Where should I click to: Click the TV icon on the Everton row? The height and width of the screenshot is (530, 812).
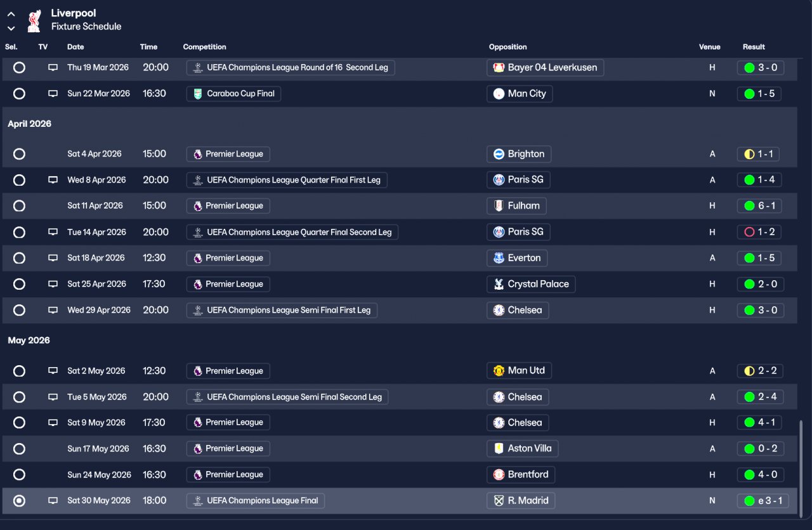pos(53,258)
